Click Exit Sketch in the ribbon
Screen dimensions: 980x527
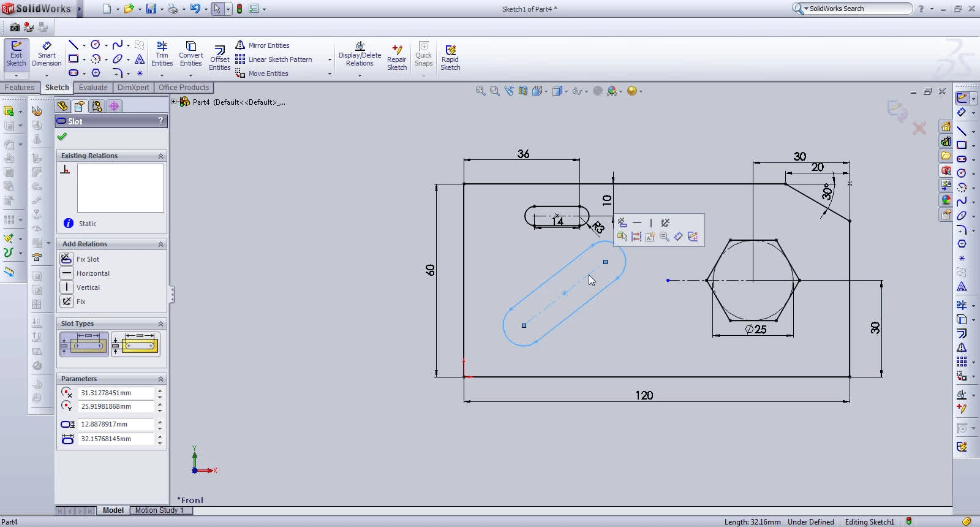point(16,54)
